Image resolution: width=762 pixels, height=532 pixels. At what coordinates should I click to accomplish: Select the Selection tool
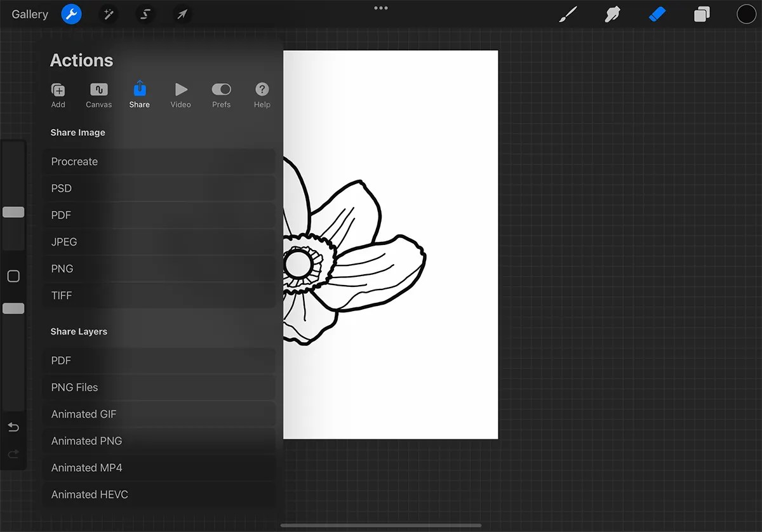click(x=145, y=14)
